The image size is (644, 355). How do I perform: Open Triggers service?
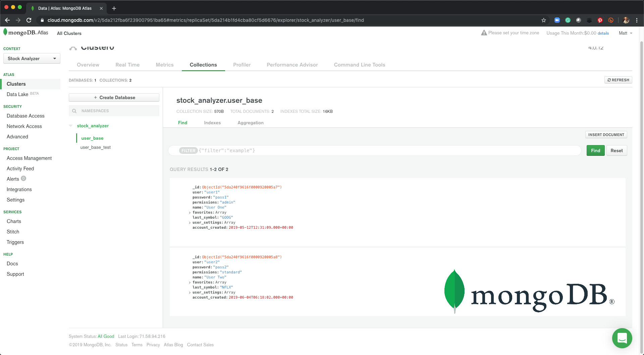tap(15, 242)
